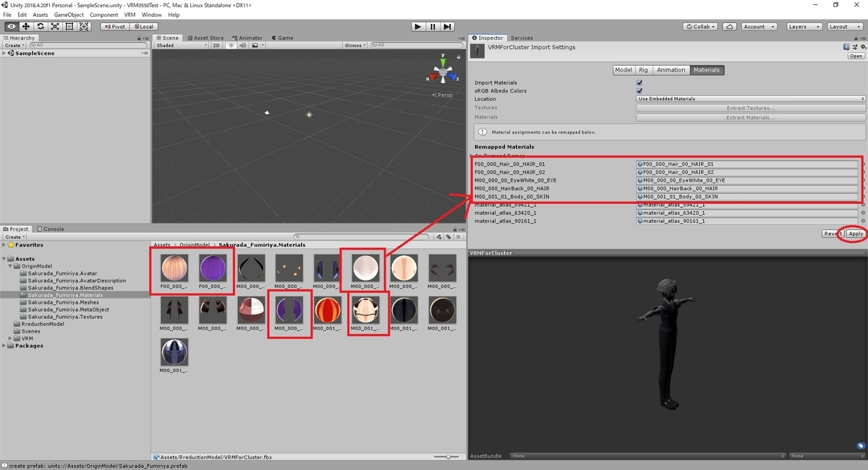
Task: Click the Apply button
Action: point(856,234)
